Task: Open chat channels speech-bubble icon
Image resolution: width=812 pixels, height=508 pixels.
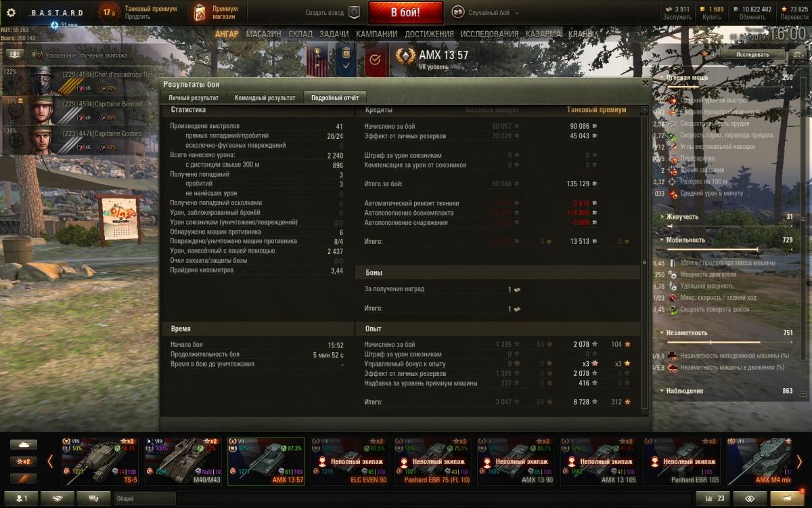Action: tap(93, 499)
